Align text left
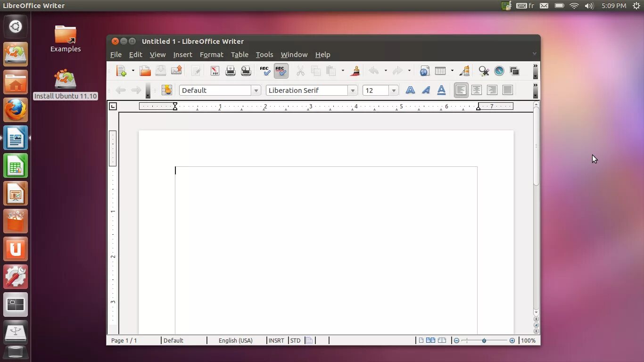 point(461,90)
